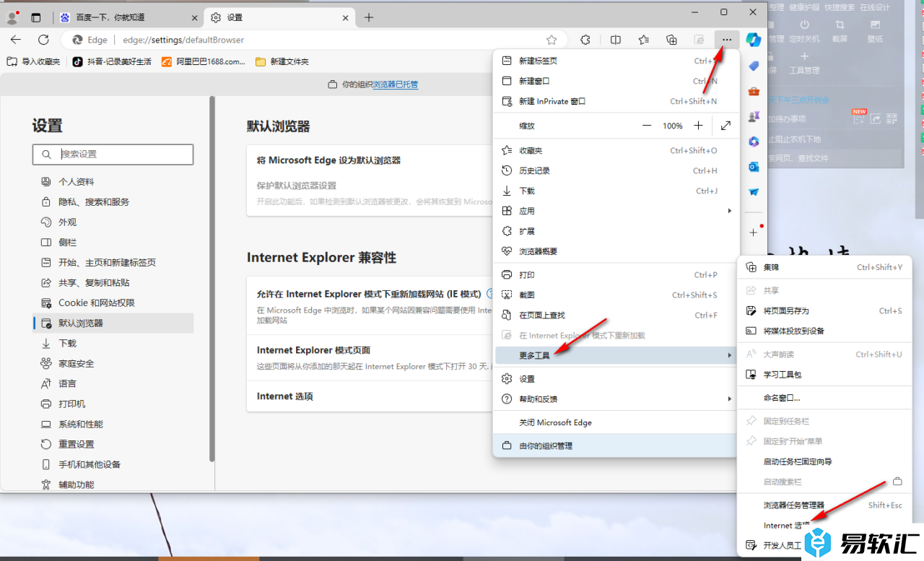Open Cookie 和网站权限 settings section
The image size is (924, 561).
(x=113, y=303)
